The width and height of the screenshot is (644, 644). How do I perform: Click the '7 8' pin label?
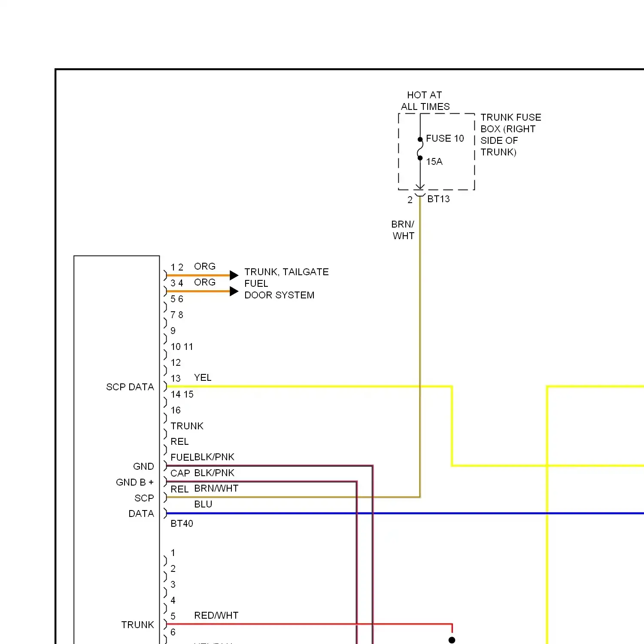pos(177,315)
